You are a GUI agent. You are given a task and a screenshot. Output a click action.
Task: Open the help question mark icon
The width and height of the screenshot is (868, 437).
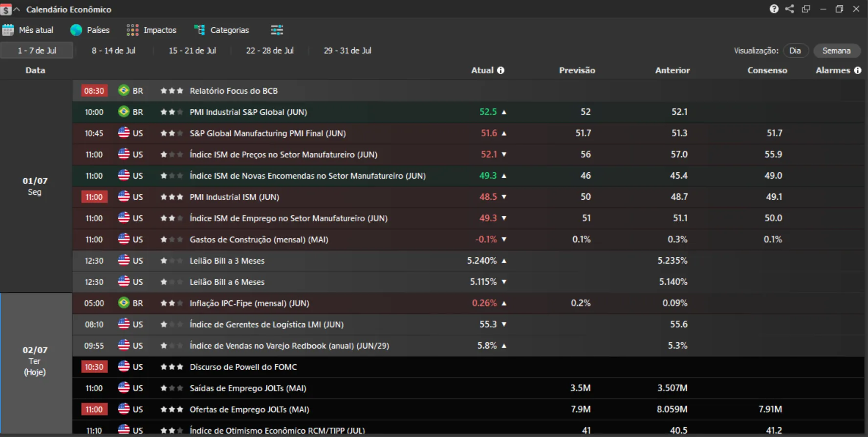(x=774, y=9)
